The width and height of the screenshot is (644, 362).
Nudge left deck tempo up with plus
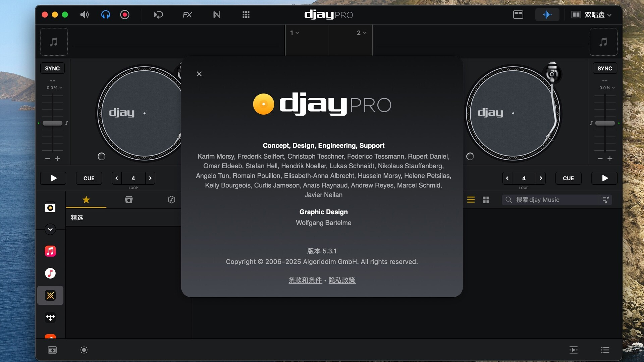[x=57, y=159]
